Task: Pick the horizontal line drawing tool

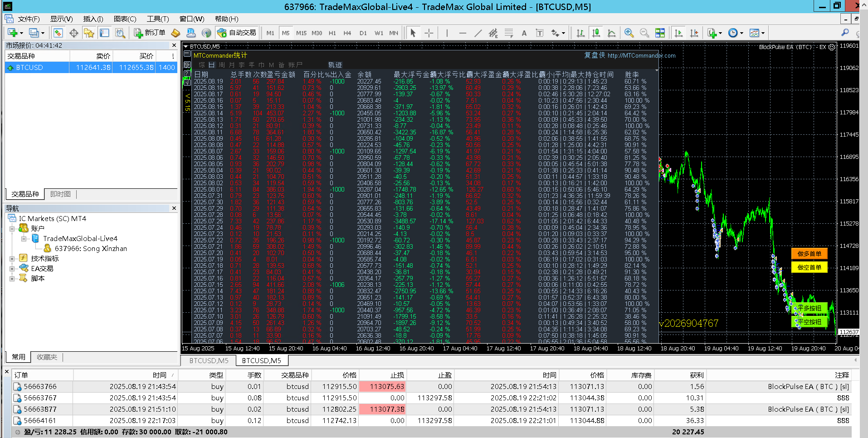Action: click(x=463, y=33)
